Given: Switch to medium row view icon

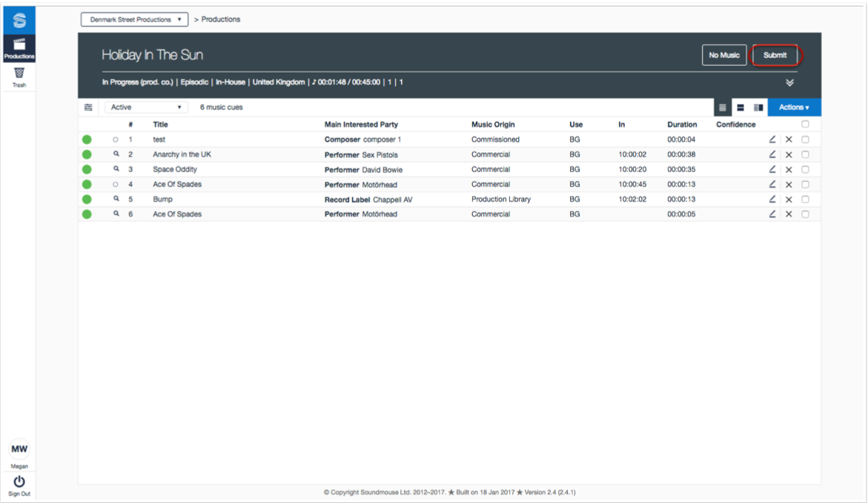Looking at the screenshot, I should coord(740,108).
